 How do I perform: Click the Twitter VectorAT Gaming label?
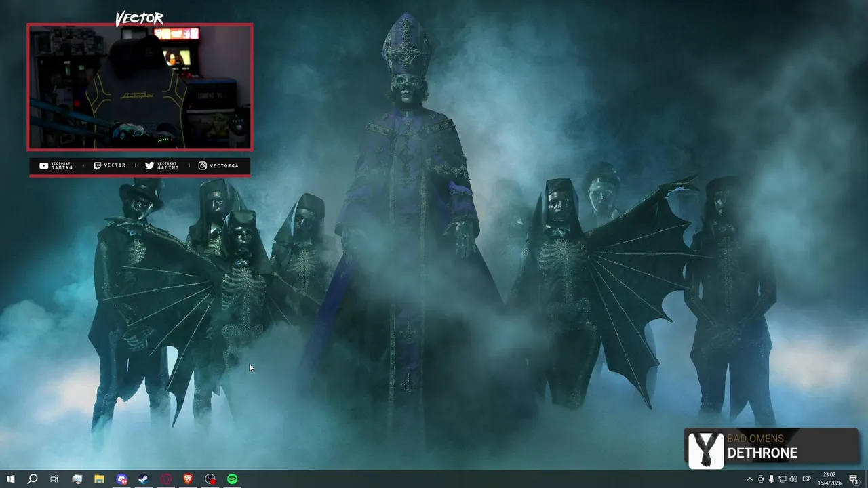[x=162, y=165]
